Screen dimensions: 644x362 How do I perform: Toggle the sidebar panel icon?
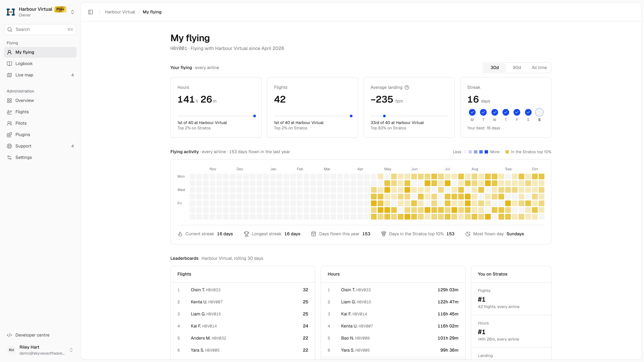(x=91, y=12)
